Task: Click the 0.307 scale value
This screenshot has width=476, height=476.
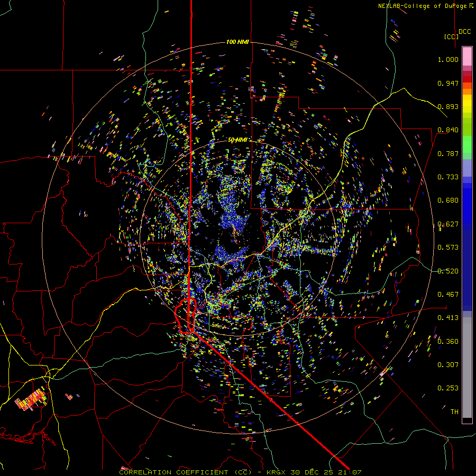Action: pyautogui.click(x=448, y=364)
